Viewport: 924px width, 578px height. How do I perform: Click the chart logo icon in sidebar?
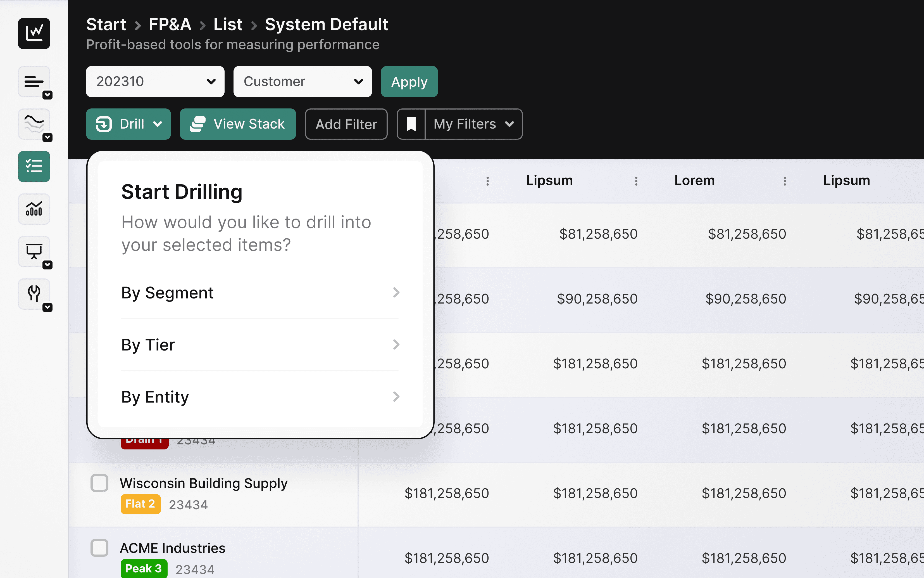34,33
